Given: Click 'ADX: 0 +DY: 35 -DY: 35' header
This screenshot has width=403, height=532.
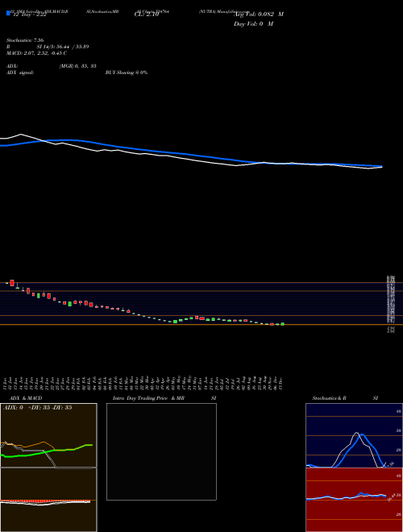Looking at the screenshot, I should [37, 408].
